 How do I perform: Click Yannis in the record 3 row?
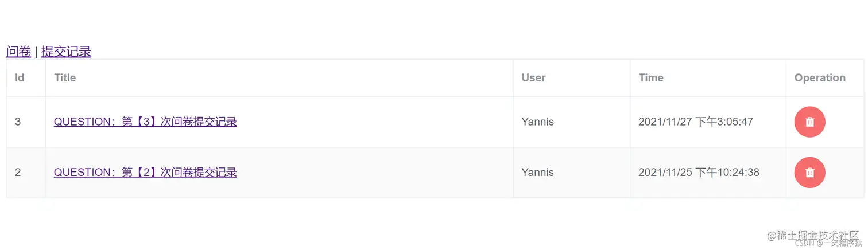click(537, 122)
